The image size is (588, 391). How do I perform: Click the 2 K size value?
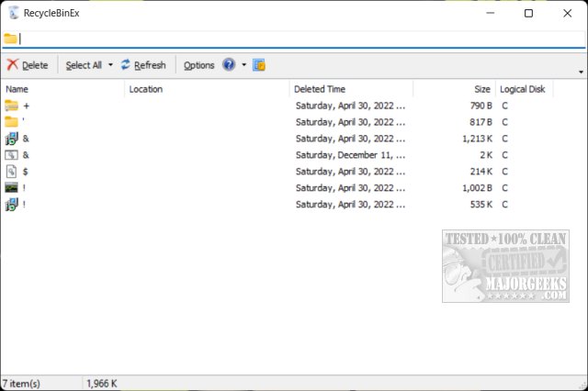(486, 155)
